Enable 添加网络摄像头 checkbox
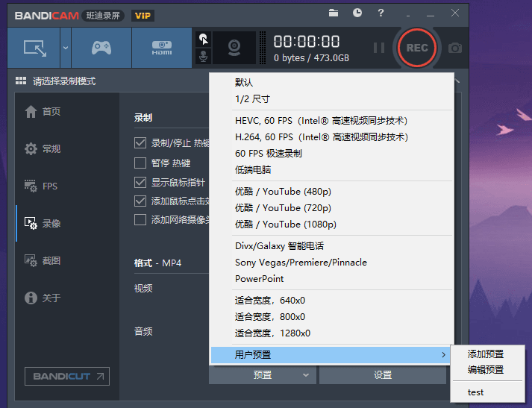 point(140,220)
